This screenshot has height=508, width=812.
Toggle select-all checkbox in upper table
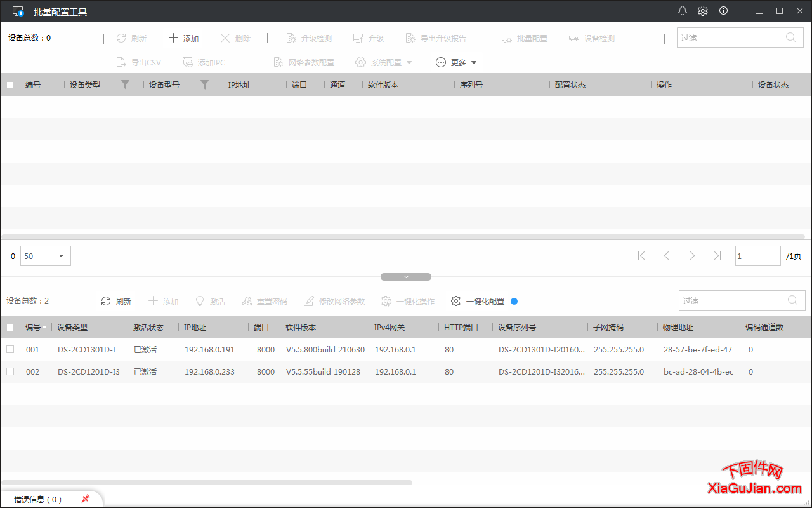coord(10,84)
